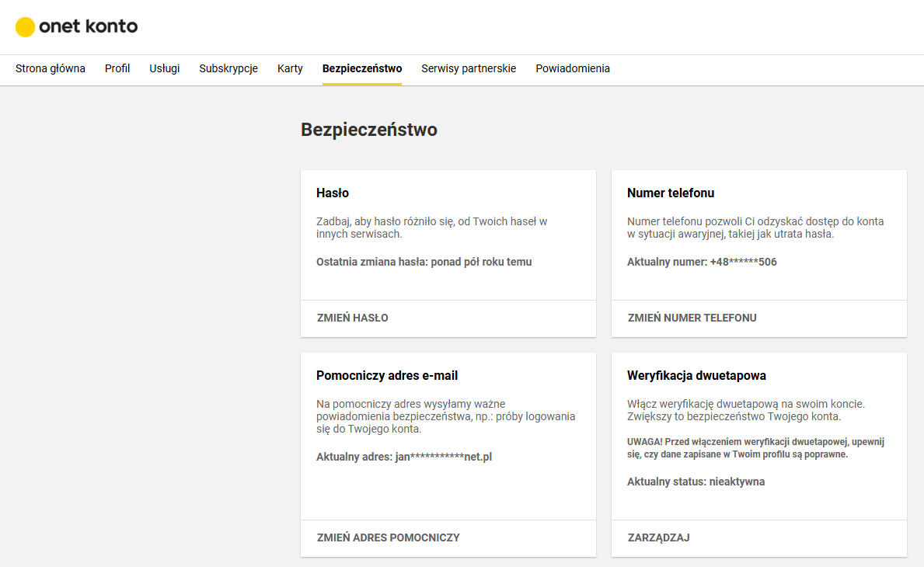Click the Onet Konto logo
Screen dimensions: 924x567
77,26
